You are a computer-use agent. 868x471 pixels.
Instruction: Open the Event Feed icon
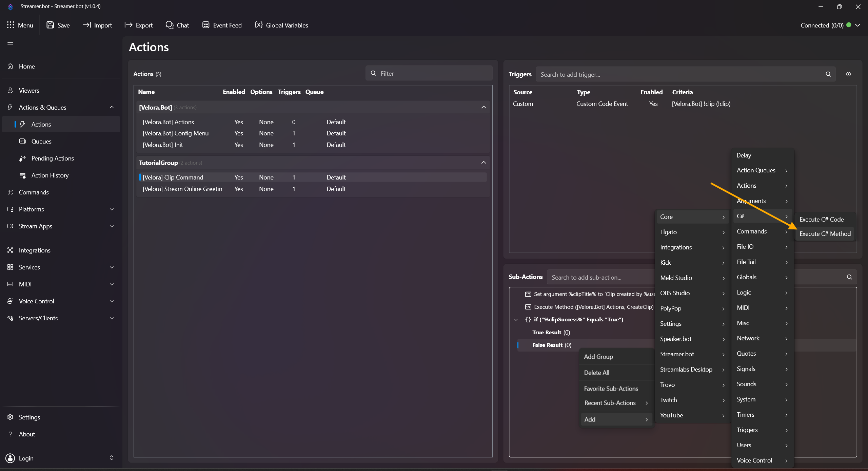(x=206, y=25)
